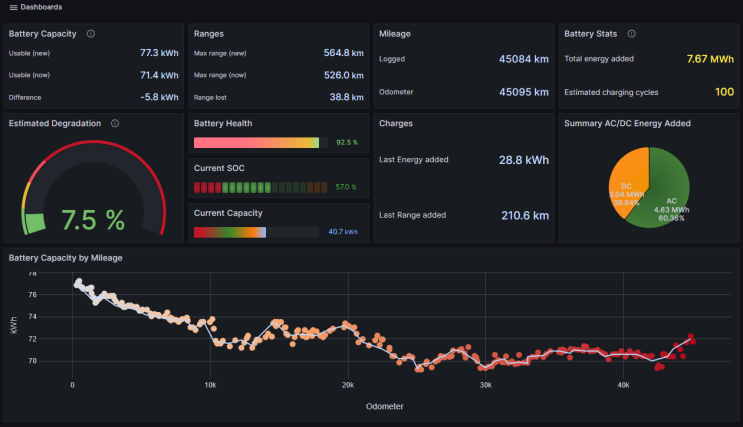Show info icon for Battery Stats panel

pyautogui.click(x=631, y=34)
